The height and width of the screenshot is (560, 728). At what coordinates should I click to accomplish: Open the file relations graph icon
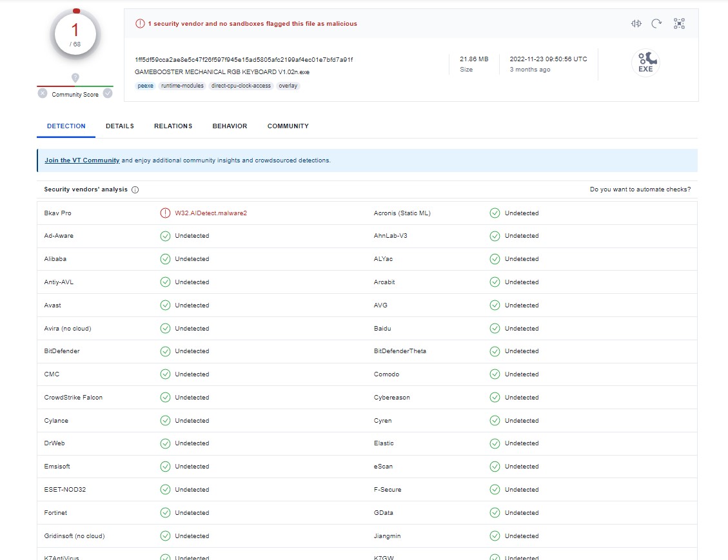(679, 24)
